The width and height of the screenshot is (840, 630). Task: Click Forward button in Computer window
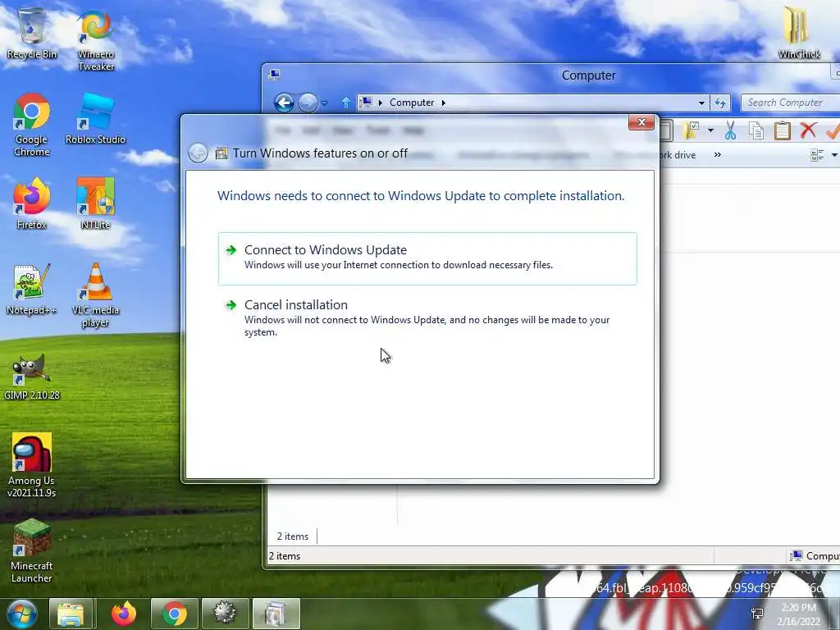(308, 103)
